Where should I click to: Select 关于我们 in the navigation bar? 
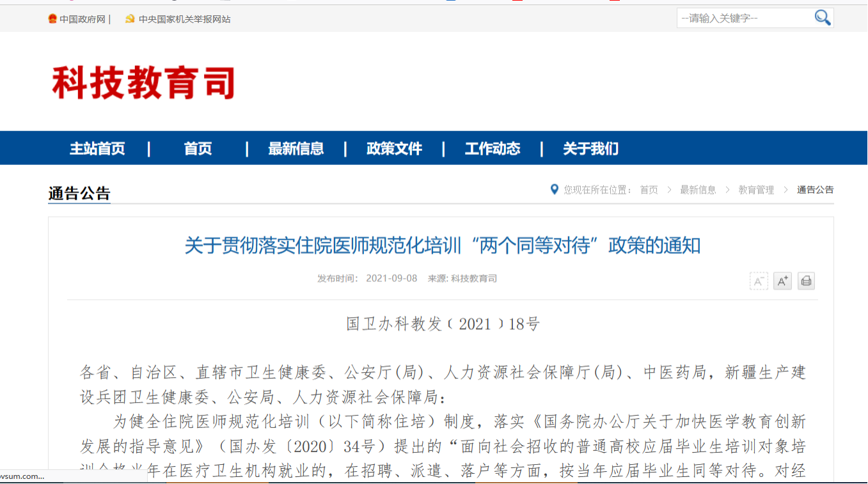[590, 149]
